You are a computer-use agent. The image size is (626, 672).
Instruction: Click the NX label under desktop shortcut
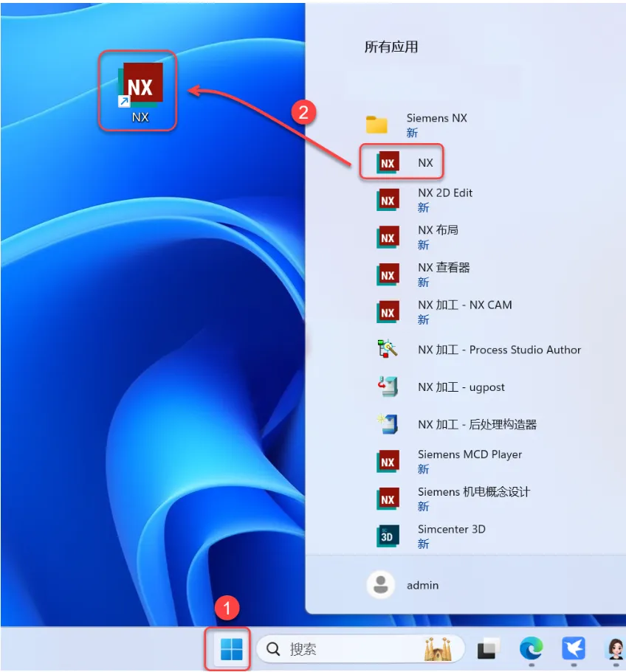tap(140, 117)
